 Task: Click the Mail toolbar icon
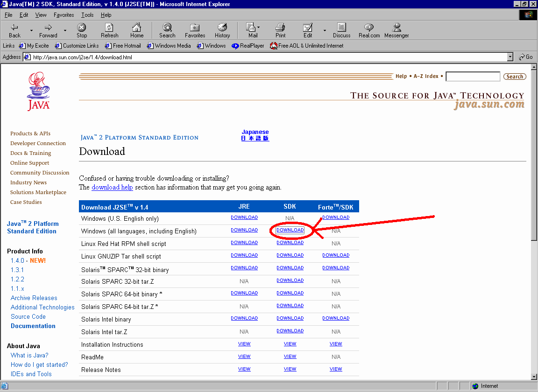coord(253,30)
